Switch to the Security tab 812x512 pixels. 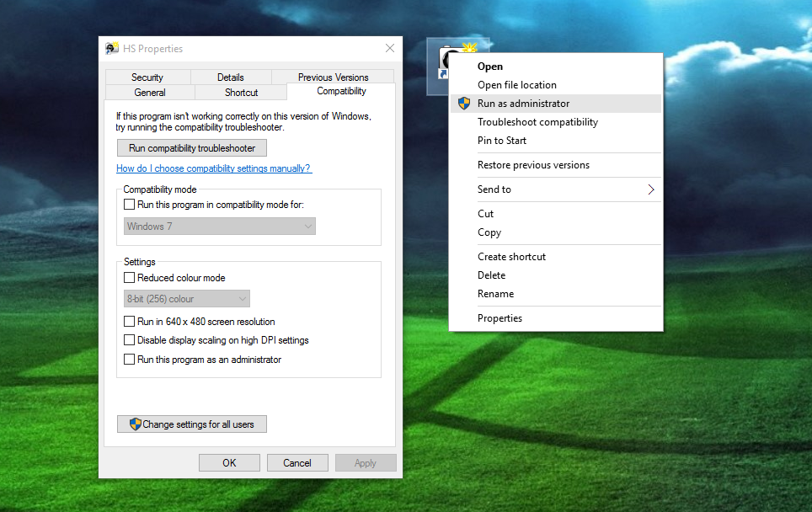pos(147,77)
